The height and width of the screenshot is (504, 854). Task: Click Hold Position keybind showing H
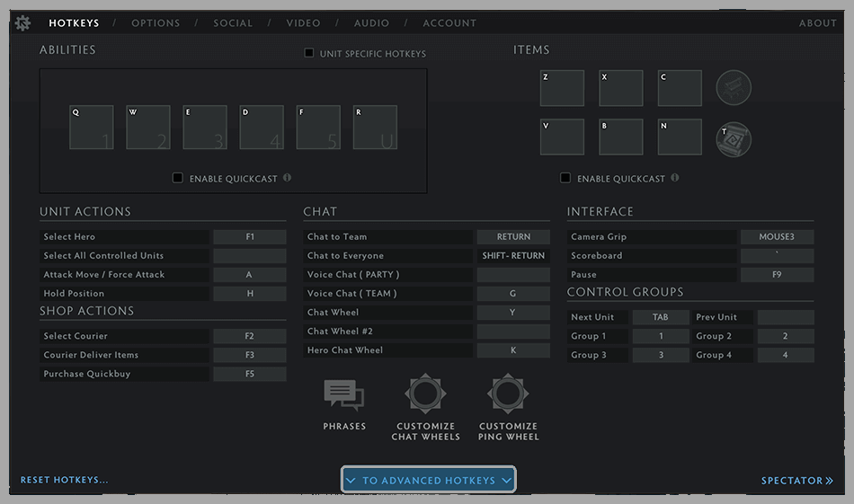click(x=250, y=294)
